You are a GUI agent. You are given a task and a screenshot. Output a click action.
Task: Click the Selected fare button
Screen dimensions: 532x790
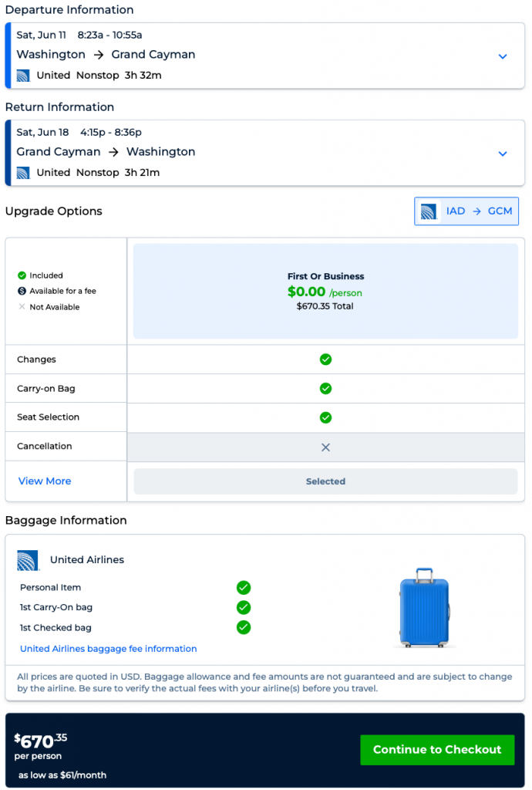[x=325, y=481]
